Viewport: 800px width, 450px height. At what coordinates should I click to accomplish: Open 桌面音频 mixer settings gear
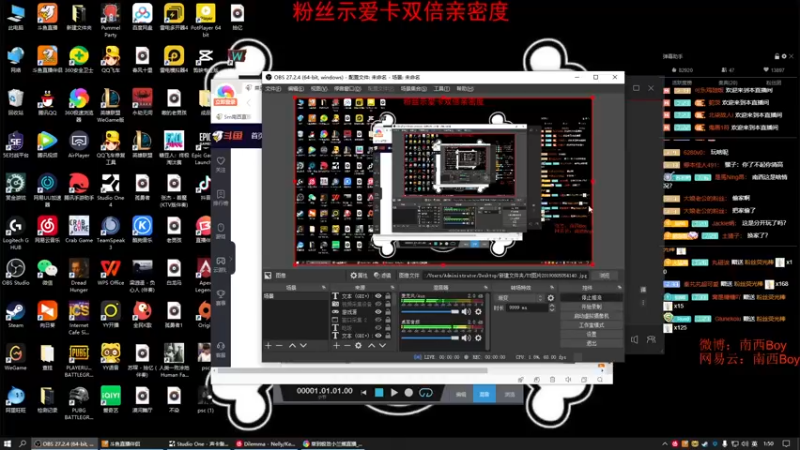coord(478,338)
